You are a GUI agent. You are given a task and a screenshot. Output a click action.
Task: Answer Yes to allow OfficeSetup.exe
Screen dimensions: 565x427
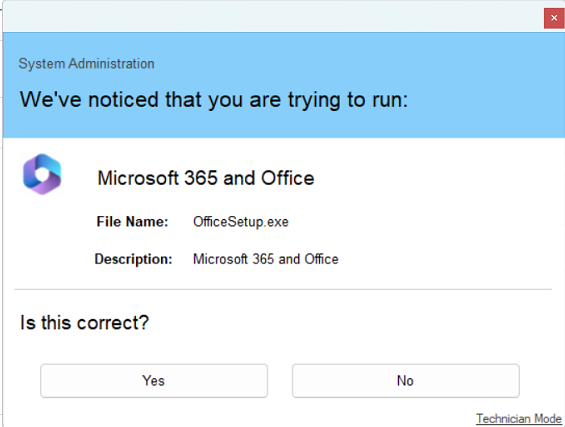[154, 381]
